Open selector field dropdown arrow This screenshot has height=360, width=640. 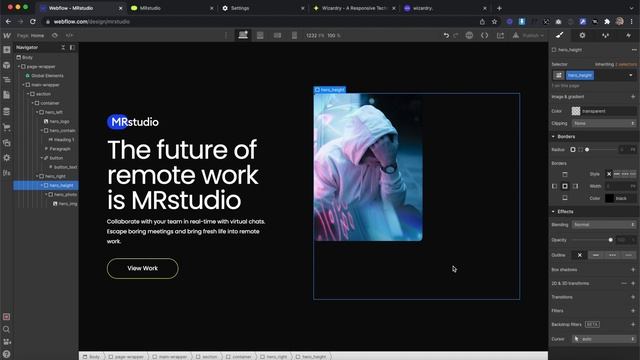pos(631,75)
